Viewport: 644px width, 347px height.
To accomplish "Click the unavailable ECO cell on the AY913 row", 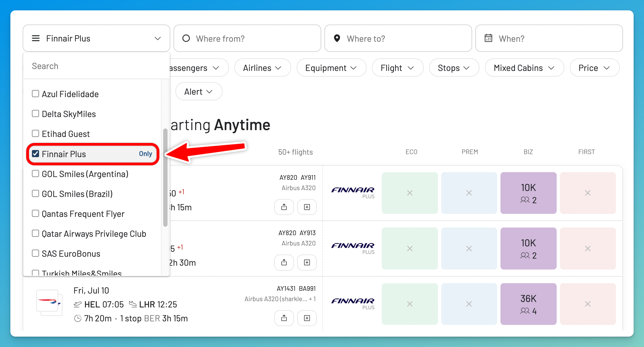I will pyautogui.click(x=410, y=249).
